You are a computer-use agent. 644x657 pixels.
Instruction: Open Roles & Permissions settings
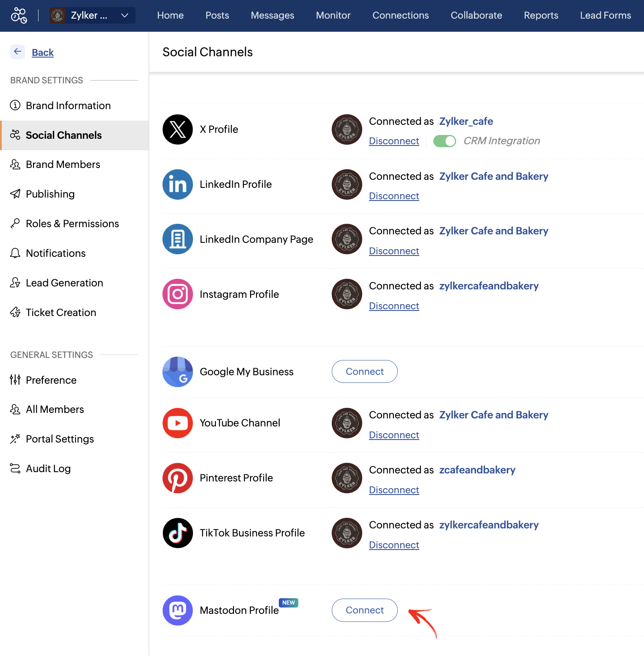pyautogui.click(x=72, y=224)
